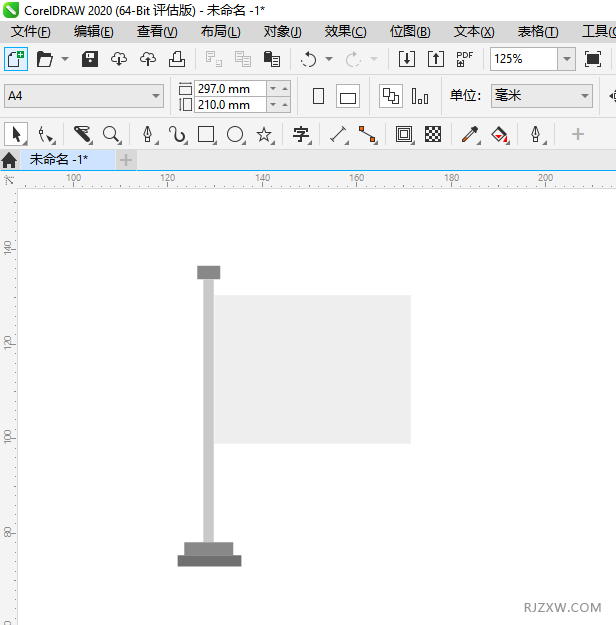Open the 查看(V) menu

click(157, 32)
